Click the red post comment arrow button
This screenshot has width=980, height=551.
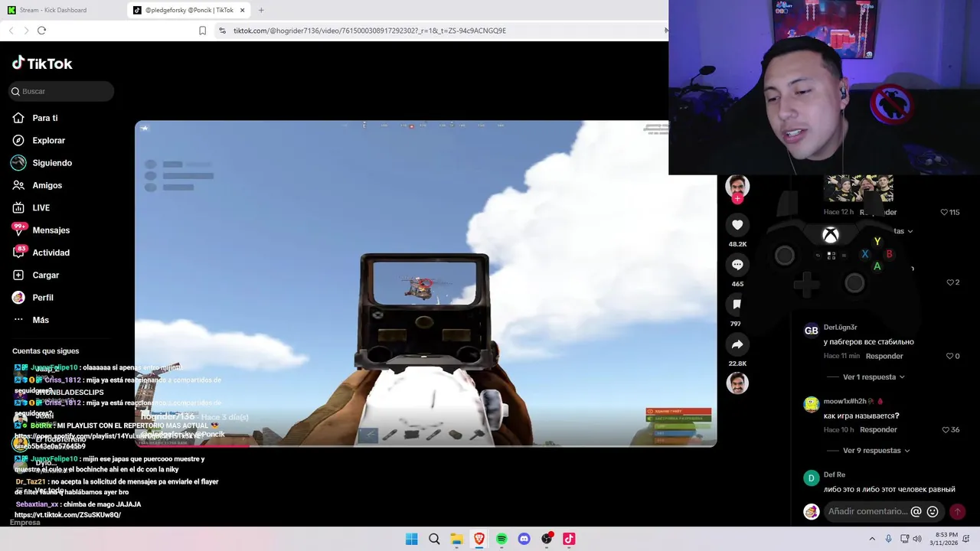pyautogui.click(x=957, y=511)
